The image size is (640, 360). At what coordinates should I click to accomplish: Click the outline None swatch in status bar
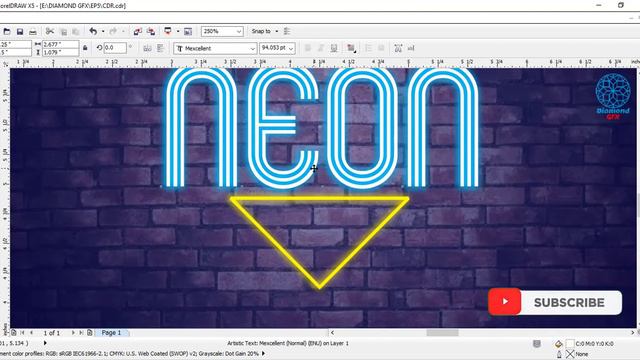coord(570,354)
